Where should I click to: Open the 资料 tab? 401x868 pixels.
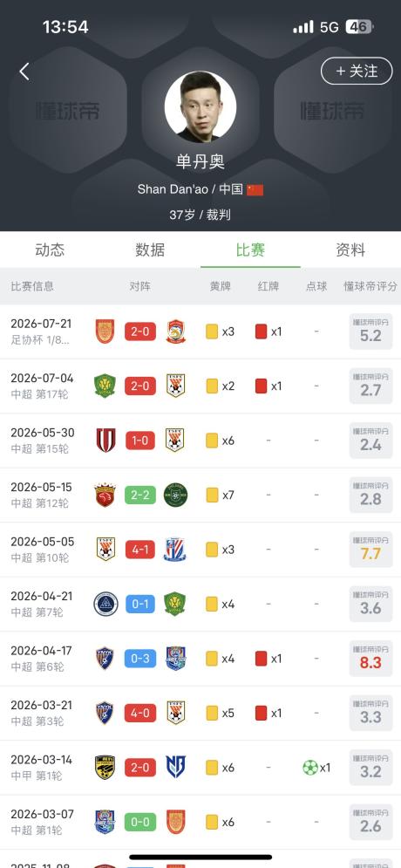coord(350,249)
